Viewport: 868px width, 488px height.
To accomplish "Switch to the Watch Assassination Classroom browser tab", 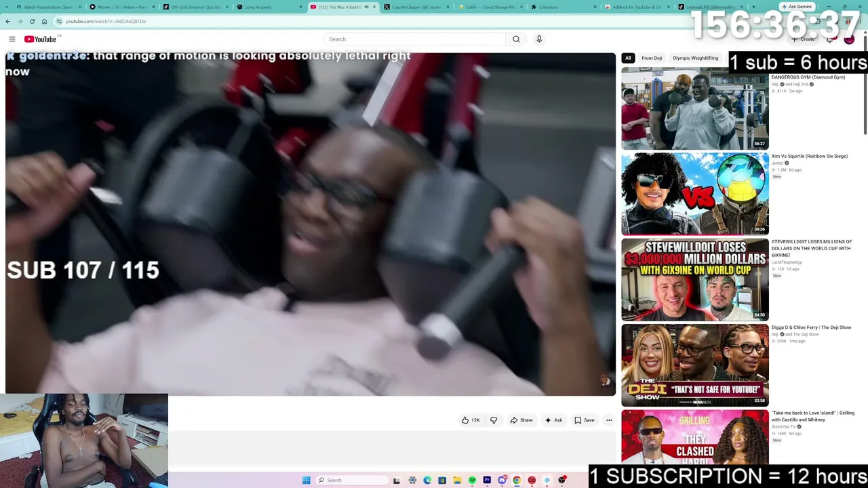I will tap(47, 7).
